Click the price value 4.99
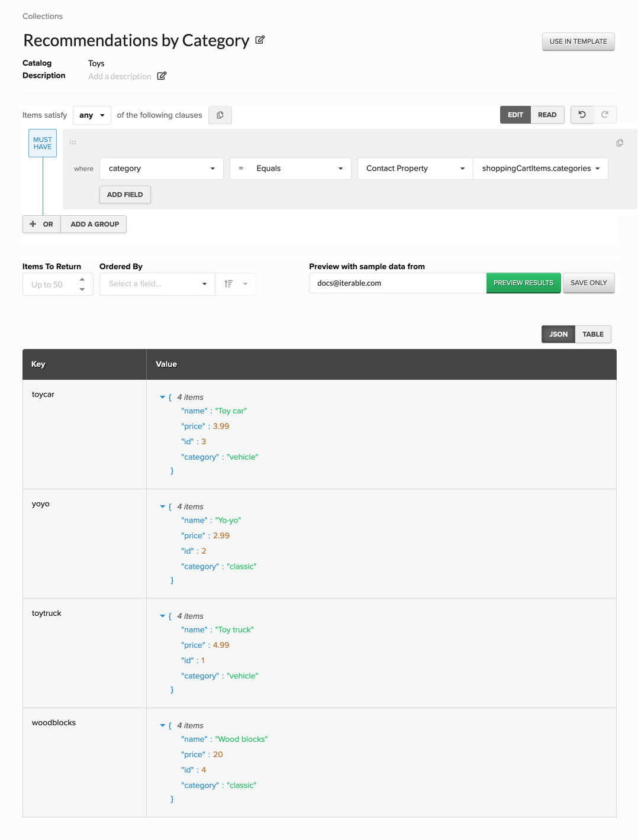 (x=221, y=645)
